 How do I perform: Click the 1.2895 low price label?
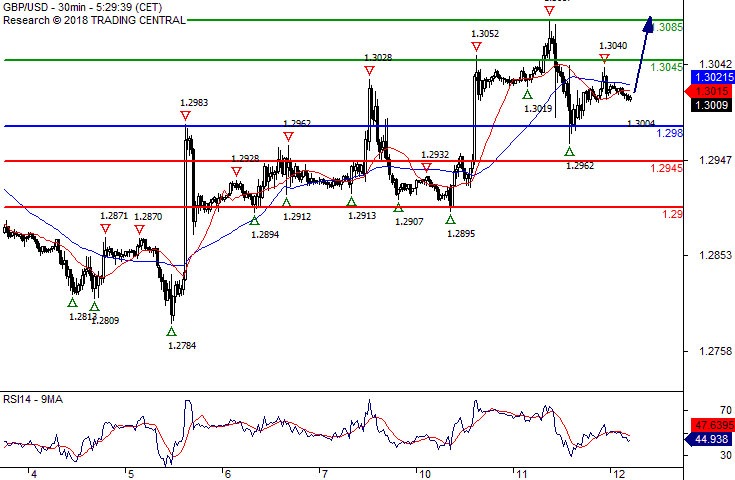pos(461,233)
